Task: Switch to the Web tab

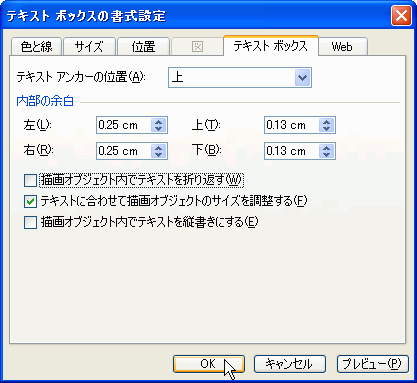Action: click(x=342, y=47)
